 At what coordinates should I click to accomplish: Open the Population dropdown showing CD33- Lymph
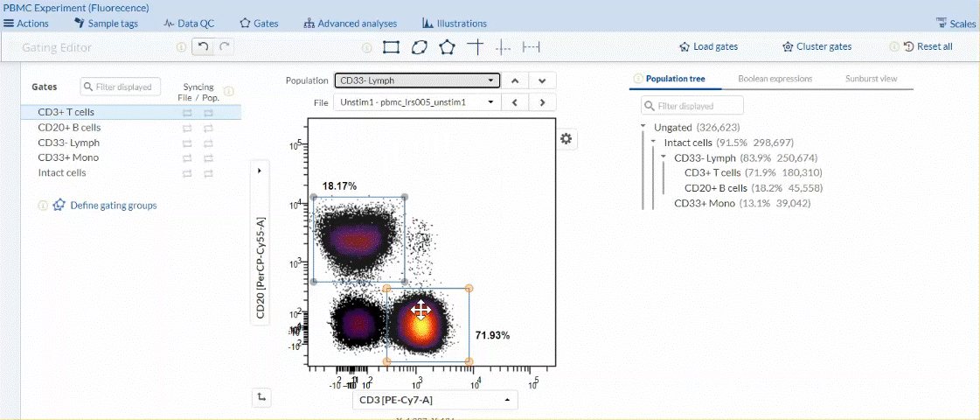(416, 80)
